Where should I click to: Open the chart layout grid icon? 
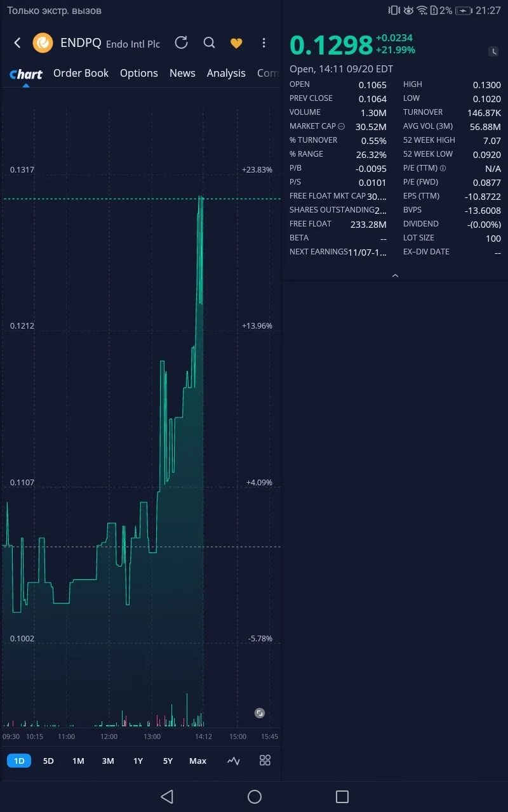[265, 761]
